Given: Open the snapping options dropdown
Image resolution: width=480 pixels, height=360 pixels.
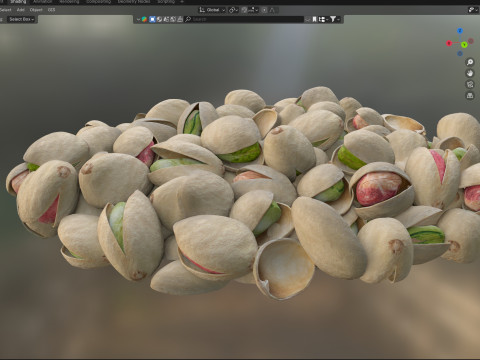Looking at the screenshot, I should (x=253, y=10).
